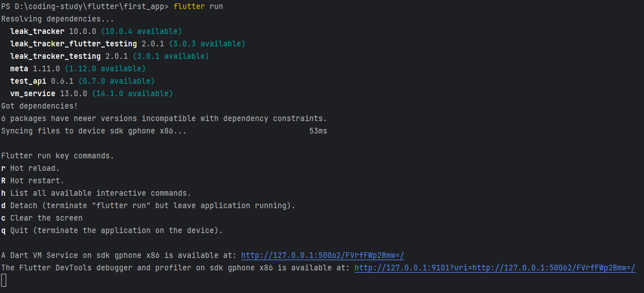The height and width of the screenshot is (293, 644).
Task: Click the 'd Detach' command line
Action: click(148, 205)
